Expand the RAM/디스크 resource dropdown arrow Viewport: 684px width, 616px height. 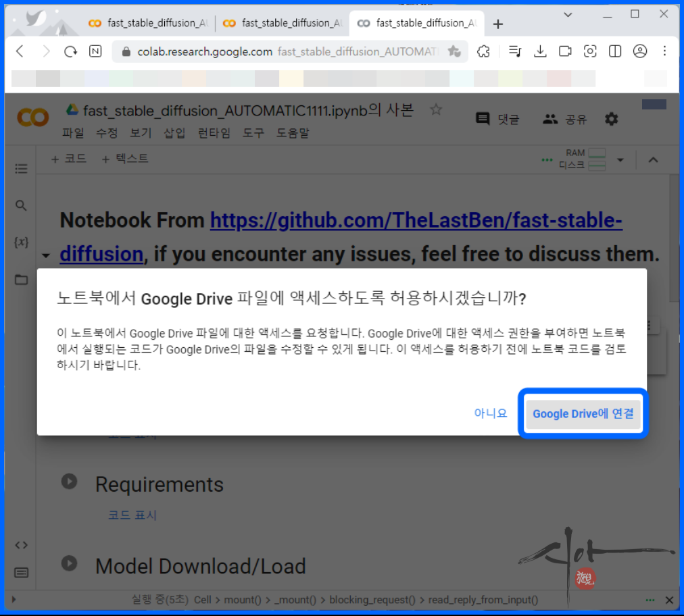(x=620, y=160)
